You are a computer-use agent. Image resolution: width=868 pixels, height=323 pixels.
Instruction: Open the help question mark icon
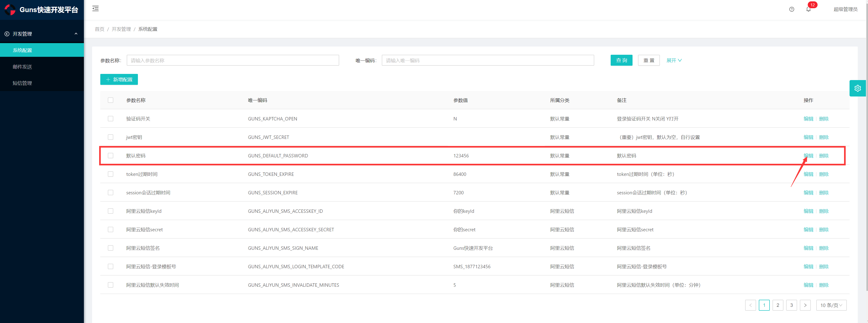(x=791, y=9)
